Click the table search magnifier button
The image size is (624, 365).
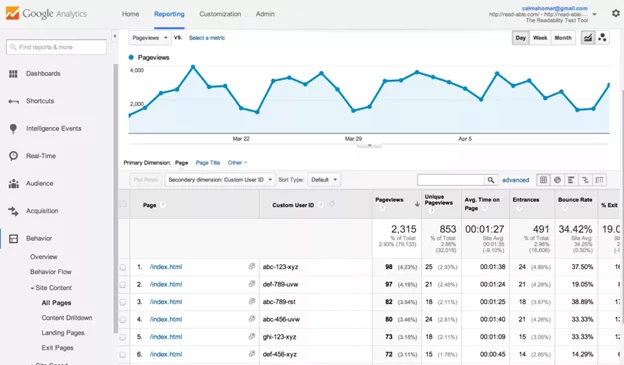click(x=491, y=180)
